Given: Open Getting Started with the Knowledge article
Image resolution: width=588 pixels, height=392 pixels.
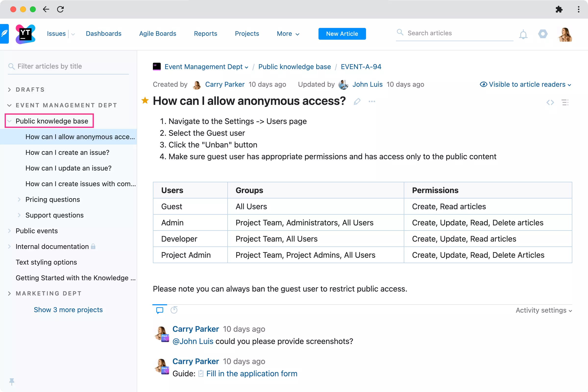Looking at the screenshot, I should [x=76, y=278].
